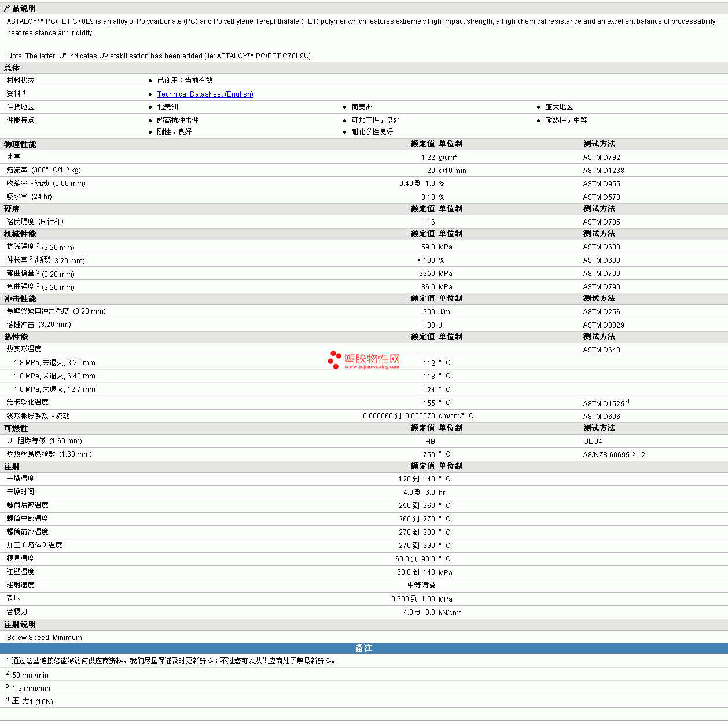Click the 合模力 label
728x721 pixels.
pos(17,612)
